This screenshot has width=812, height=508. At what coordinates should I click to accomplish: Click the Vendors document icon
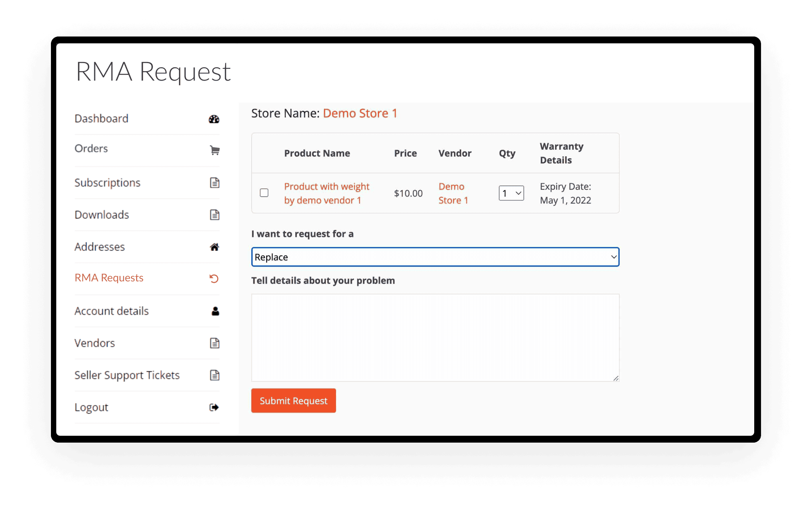point(215,343)
